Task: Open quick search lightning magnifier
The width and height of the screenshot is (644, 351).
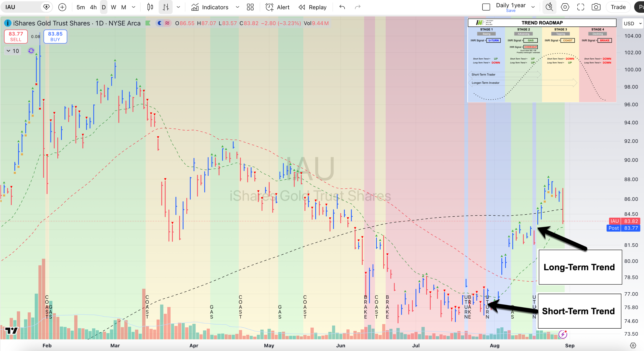Action: [x=549, y=7]
